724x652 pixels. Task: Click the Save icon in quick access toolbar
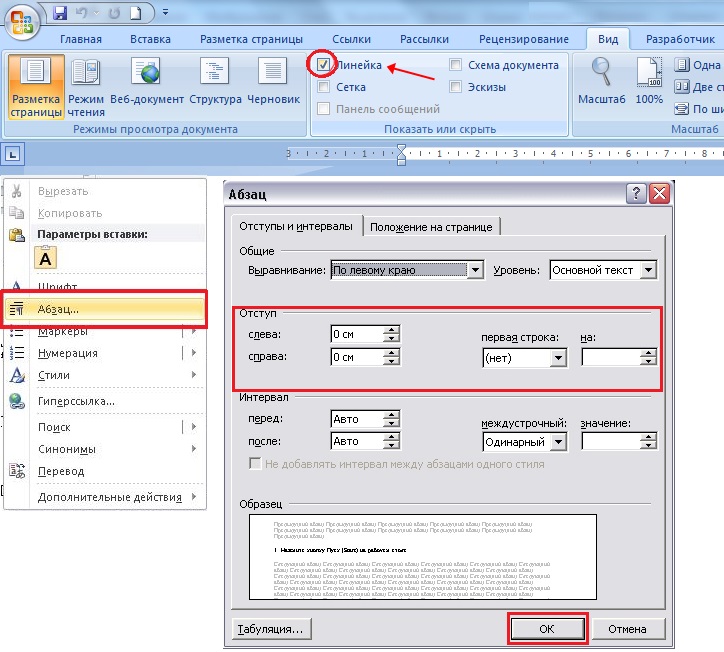point(60,14)
